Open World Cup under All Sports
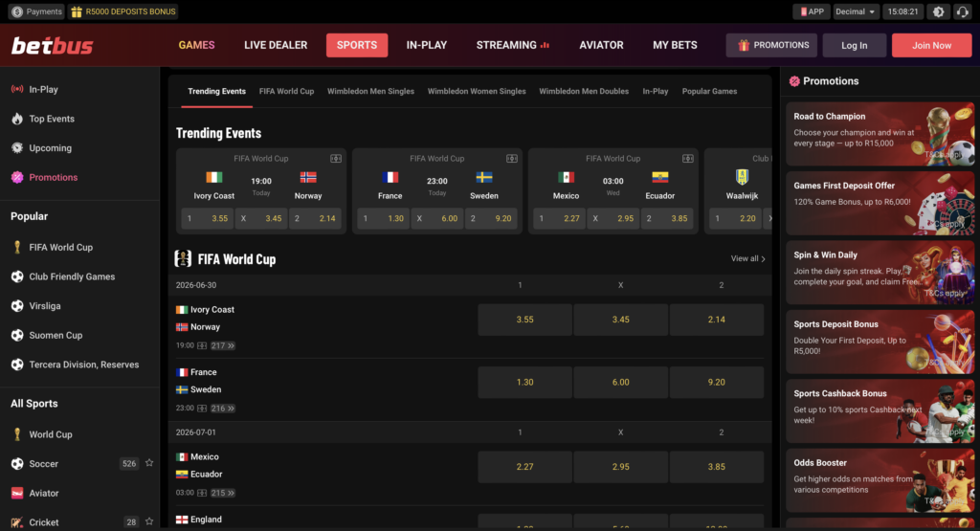Screen dimensions: 980x531 pyautogui.click(x=79, y=434)
